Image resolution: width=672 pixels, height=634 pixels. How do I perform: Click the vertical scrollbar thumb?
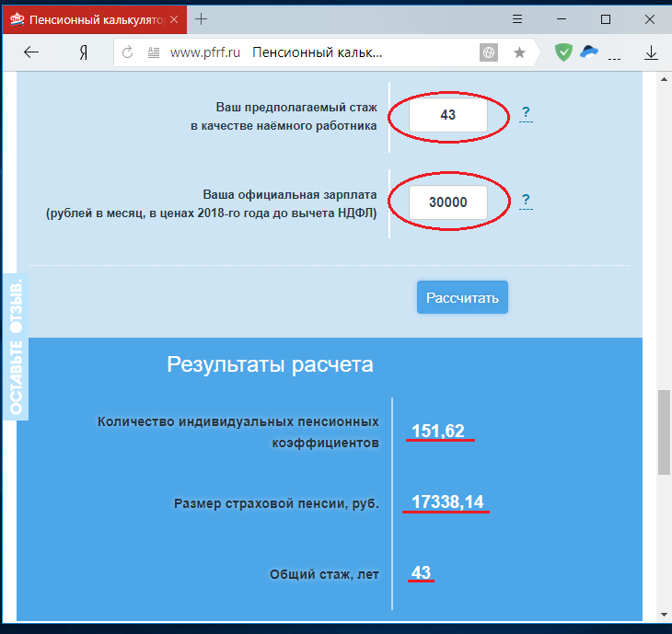pyautogui.click(x=664, y=432)
